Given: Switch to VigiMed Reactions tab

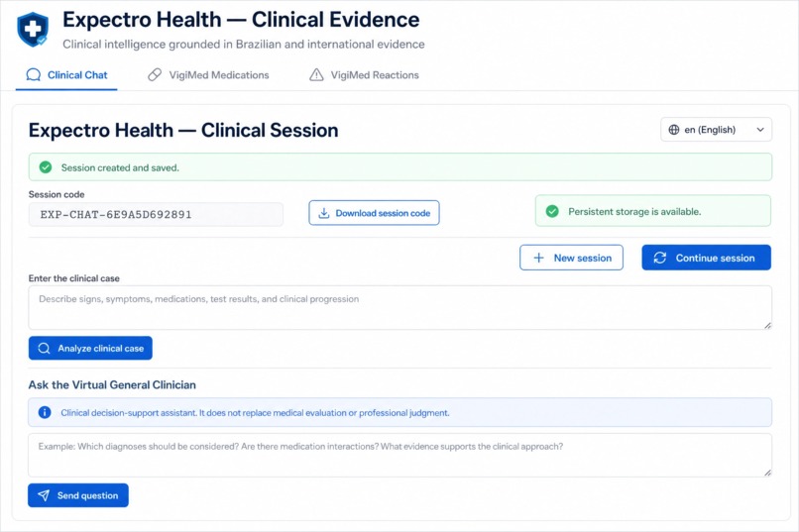Looking at the screenshot, I should tap(365, 75).
